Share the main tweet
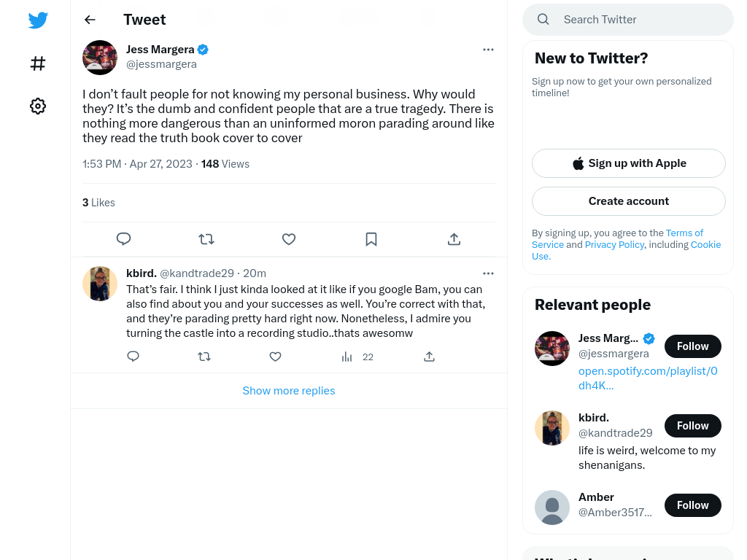The image size is (747, 560). 454,238
